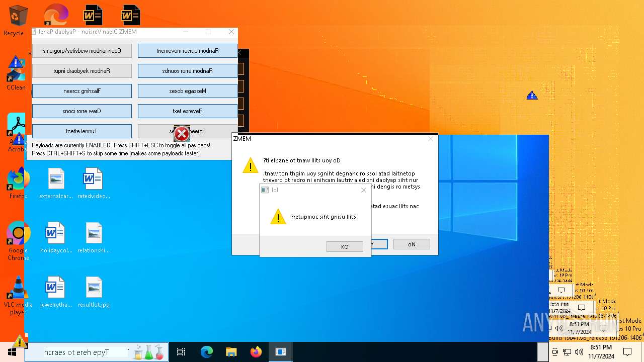
Task: Select the externalcar image file on desktop
Action: point(56,184)
